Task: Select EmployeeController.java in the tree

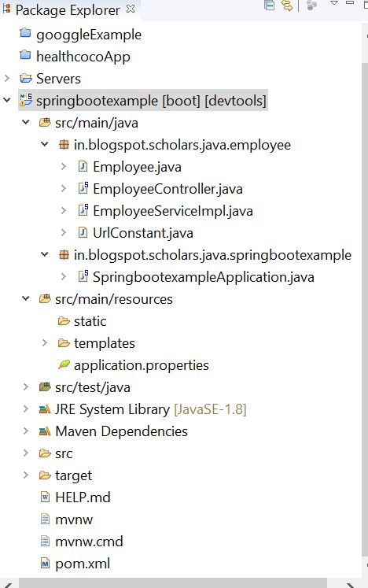Action: point(168,189)
